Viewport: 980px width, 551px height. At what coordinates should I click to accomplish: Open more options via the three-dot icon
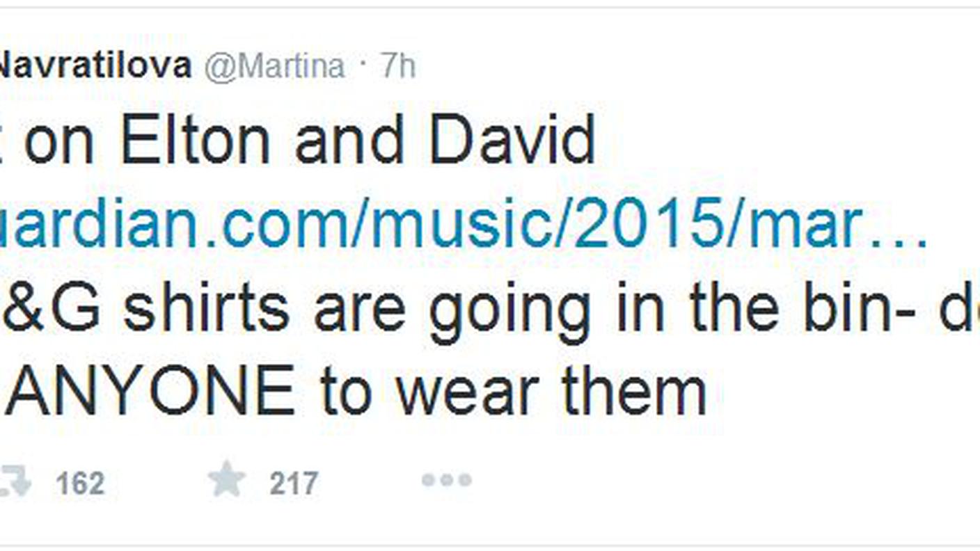point(446,480)
